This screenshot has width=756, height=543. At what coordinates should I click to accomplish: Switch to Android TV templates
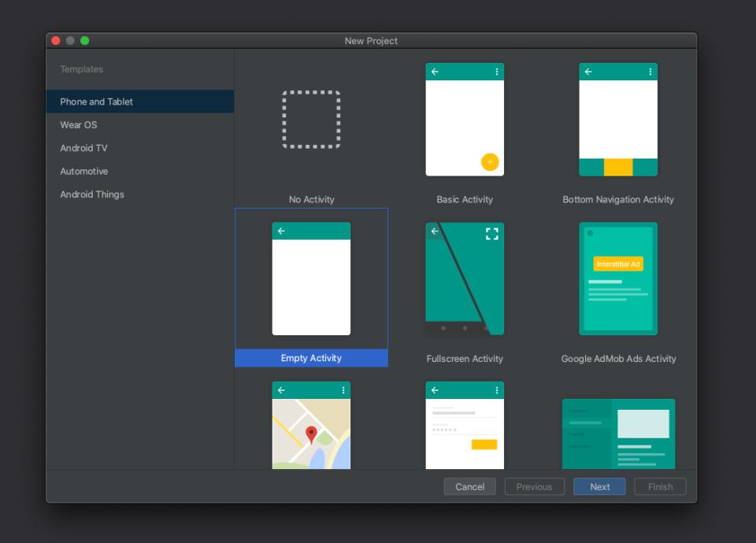pyautogui.click(x=84, y=148)
